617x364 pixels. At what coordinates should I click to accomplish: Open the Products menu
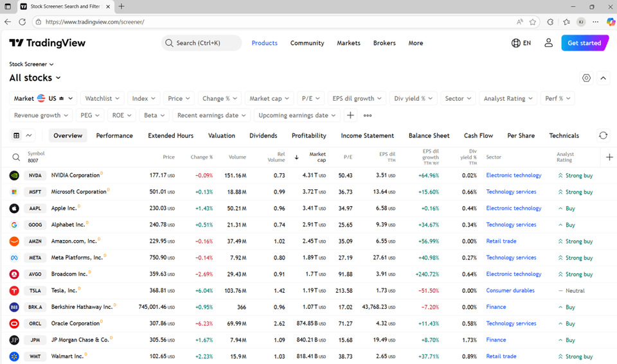264,43
